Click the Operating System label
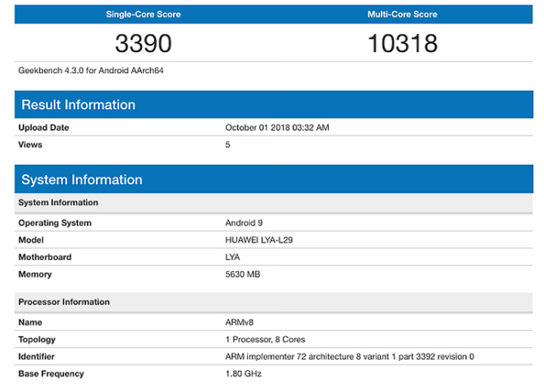The height and width of the screenshot is (392, 544). pos(54,223)
